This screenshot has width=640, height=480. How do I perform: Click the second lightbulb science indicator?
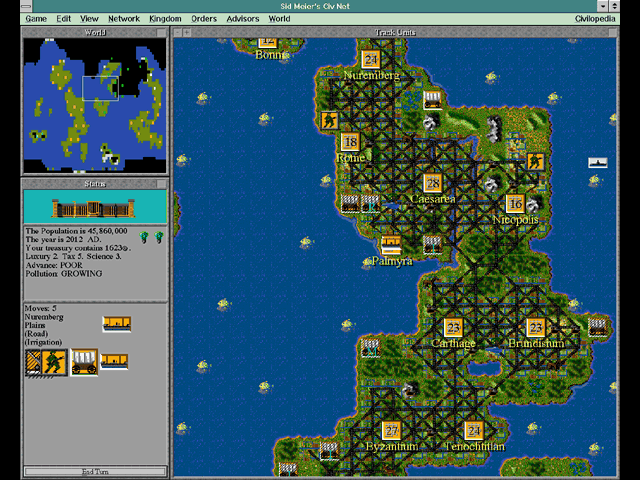coord(159,237)
